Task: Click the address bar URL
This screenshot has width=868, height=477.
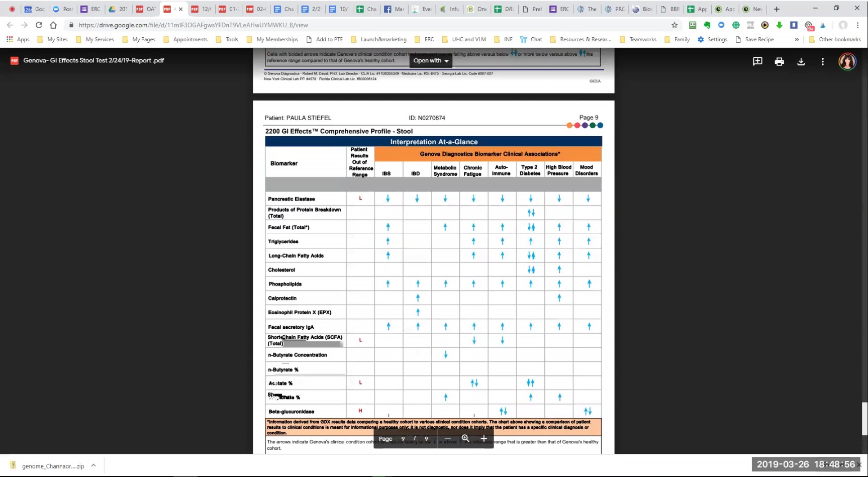Action: click(x=193, y=25)
